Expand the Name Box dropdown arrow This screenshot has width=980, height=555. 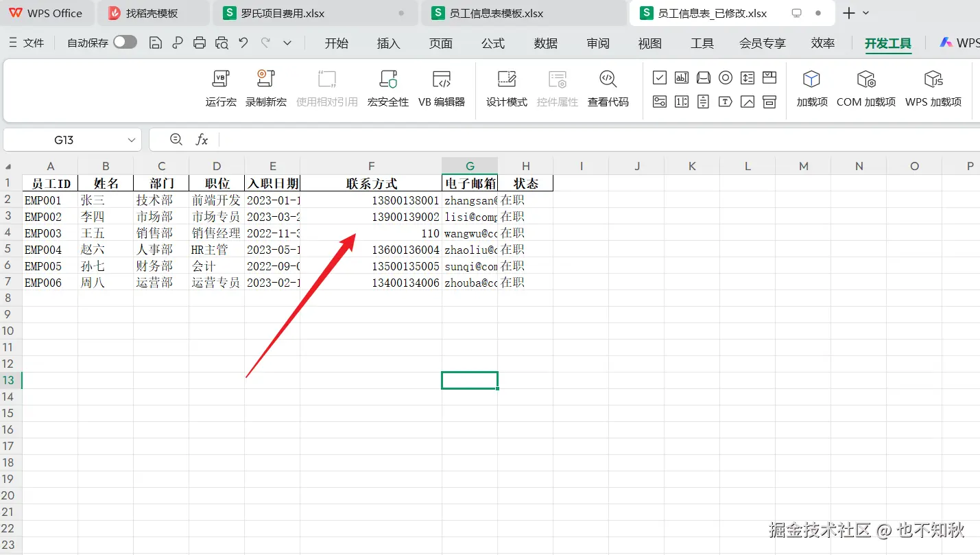coord(131,140)
